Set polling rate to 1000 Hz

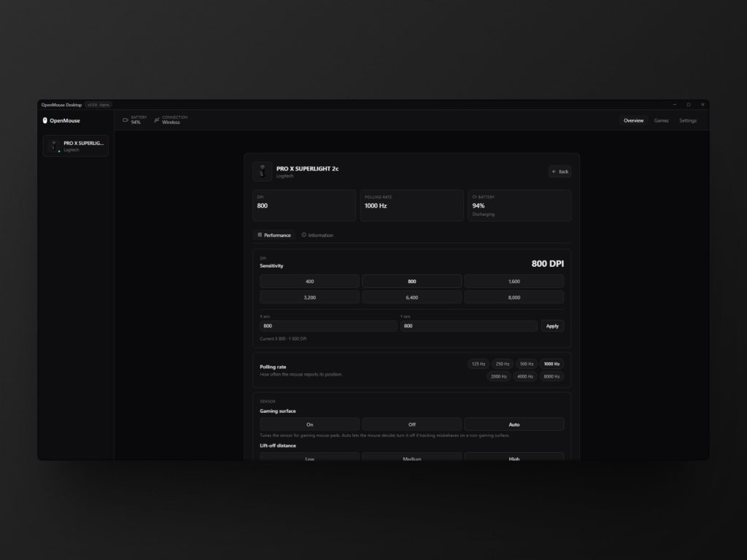pyautogui.click(x=551, y=364)
